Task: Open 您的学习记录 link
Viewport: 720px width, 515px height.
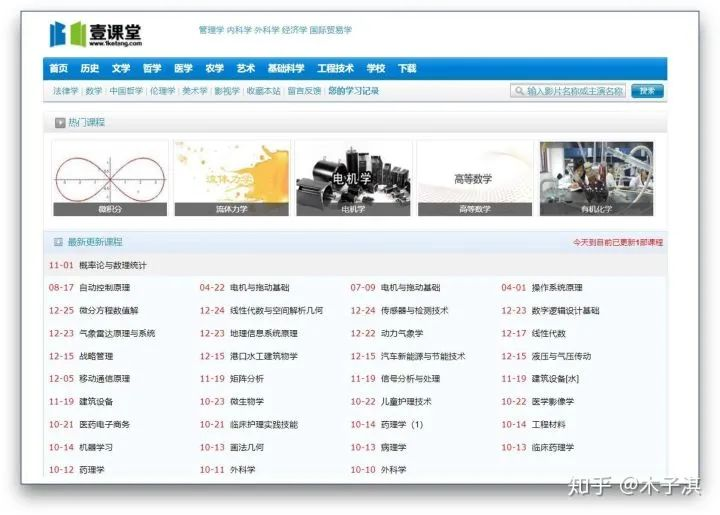Action: point(354,91)
